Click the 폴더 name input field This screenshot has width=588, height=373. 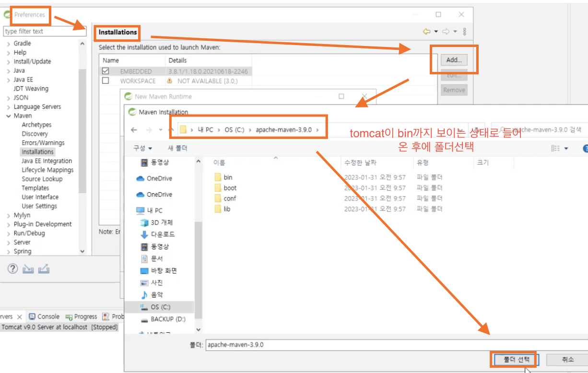click(x=396, y=345)
